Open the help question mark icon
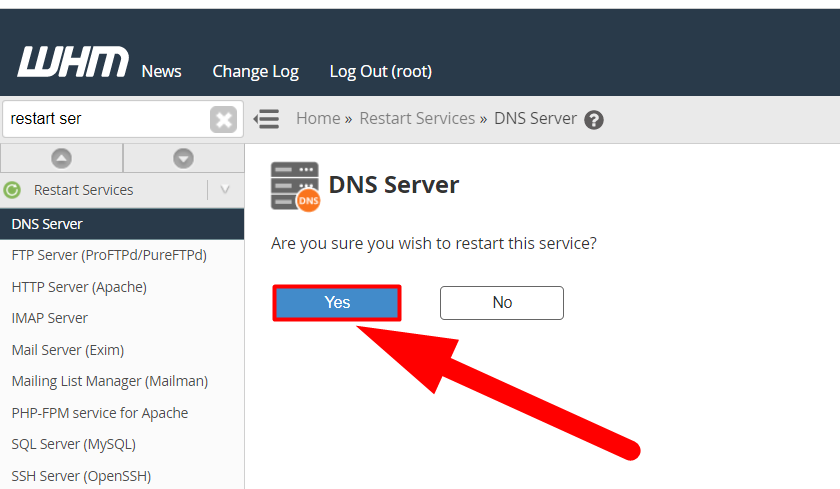Screen dimensions: 840x489 click(x=594, y=120)
